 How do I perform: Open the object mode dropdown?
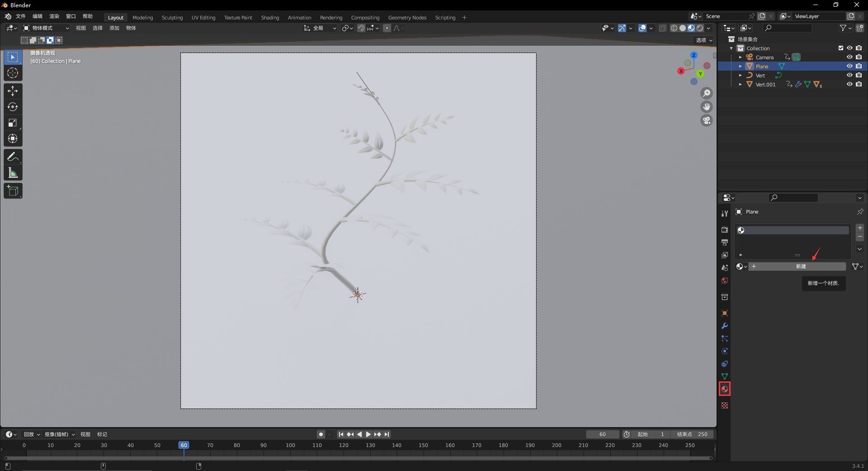point(46,28)
